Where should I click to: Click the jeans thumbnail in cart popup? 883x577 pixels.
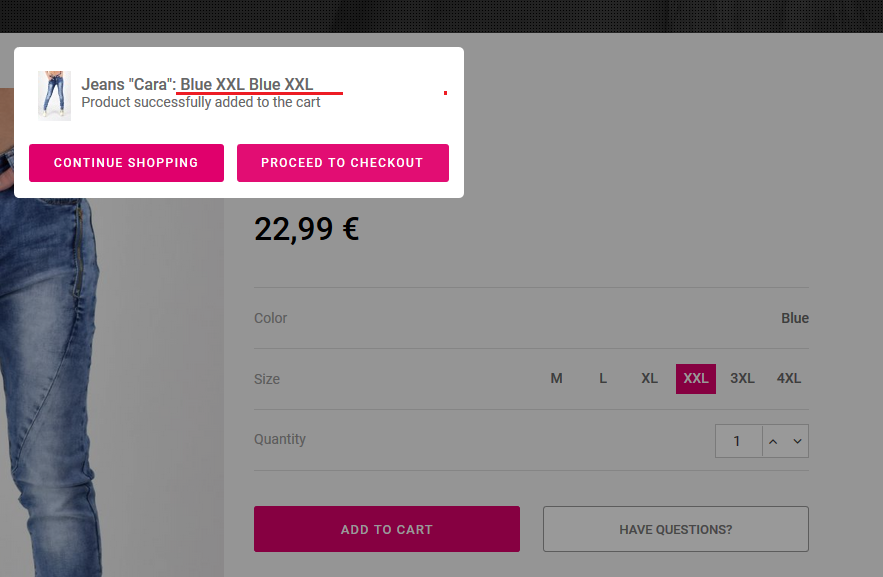[54, 95]
